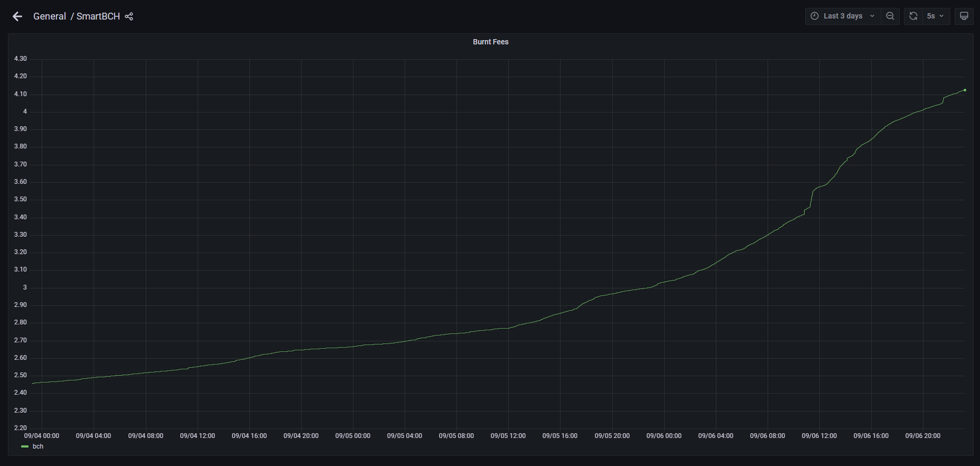The image size is (980, 466).
Task: Select the 4.10 y-axis label
Action: point(21,94)
